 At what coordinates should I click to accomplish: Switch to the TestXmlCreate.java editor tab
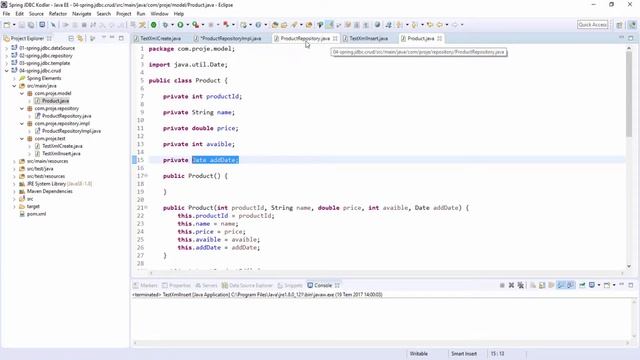click(160, 38)
